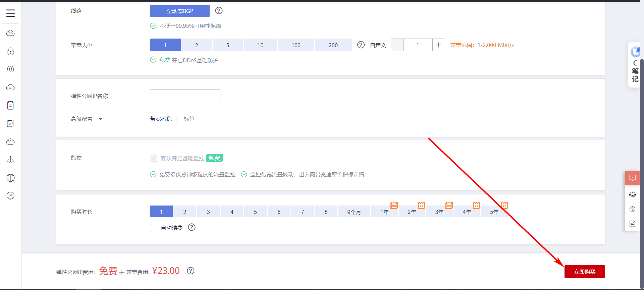Screen dimensions: 644x290
Task: Click the headset customer service icon
Action: click(x=632, y=195)
